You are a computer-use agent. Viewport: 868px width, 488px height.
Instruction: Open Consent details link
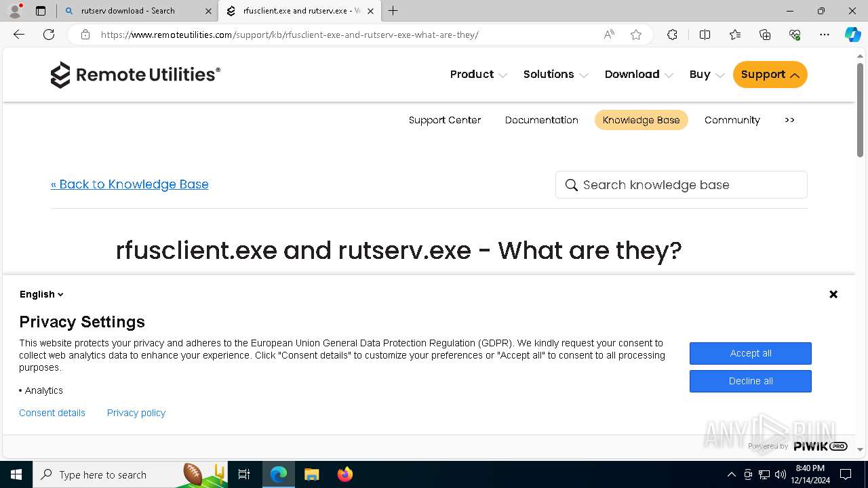point(52,413)
